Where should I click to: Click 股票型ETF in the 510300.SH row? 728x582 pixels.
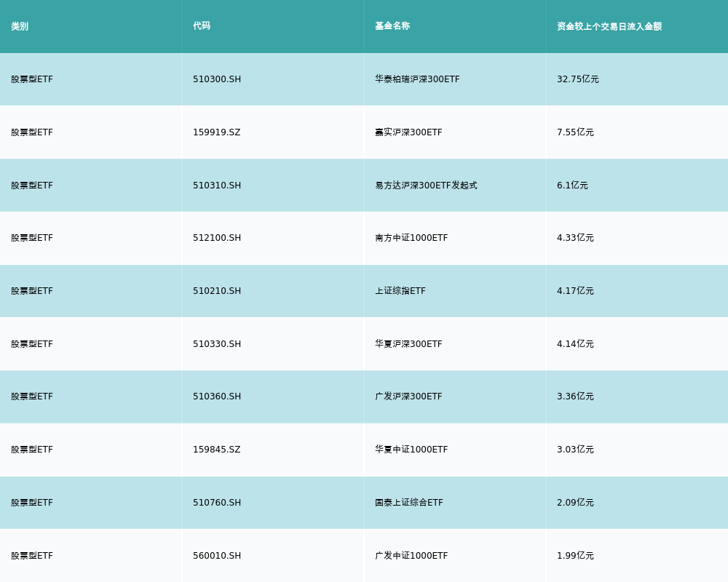32,79
